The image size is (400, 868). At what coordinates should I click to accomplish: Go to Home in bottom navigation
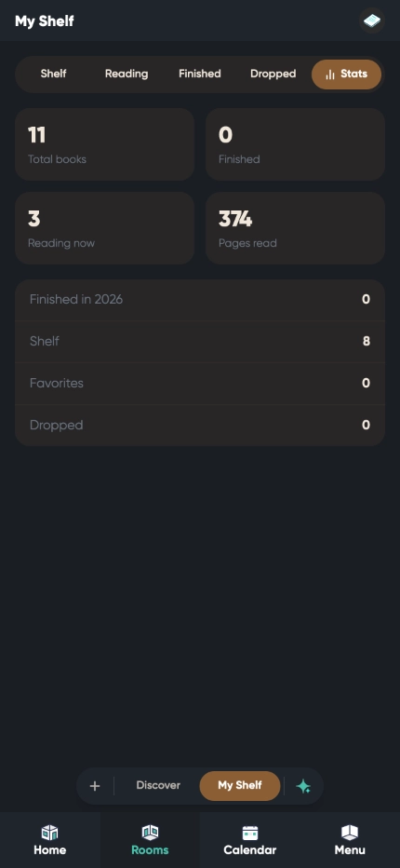50,840
